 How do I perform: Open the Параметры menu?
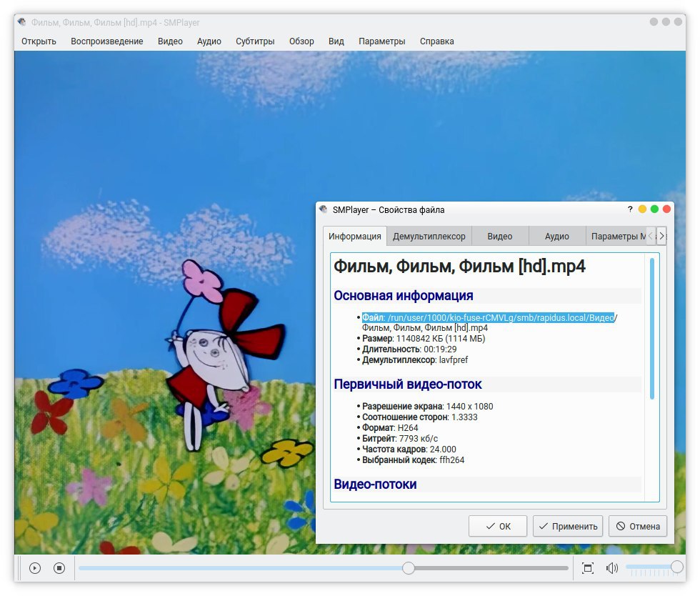(381, 41)
